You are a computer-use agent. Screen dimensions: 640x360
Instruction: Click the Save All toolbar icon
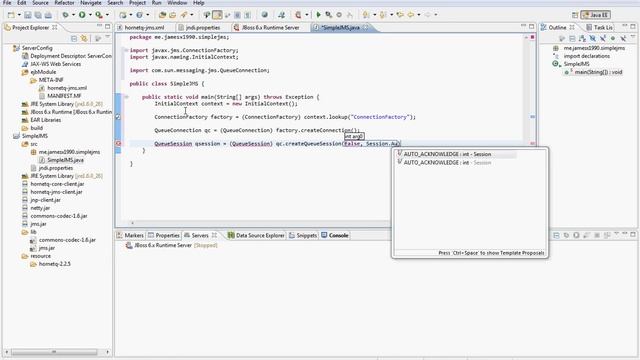pos(38,15)
